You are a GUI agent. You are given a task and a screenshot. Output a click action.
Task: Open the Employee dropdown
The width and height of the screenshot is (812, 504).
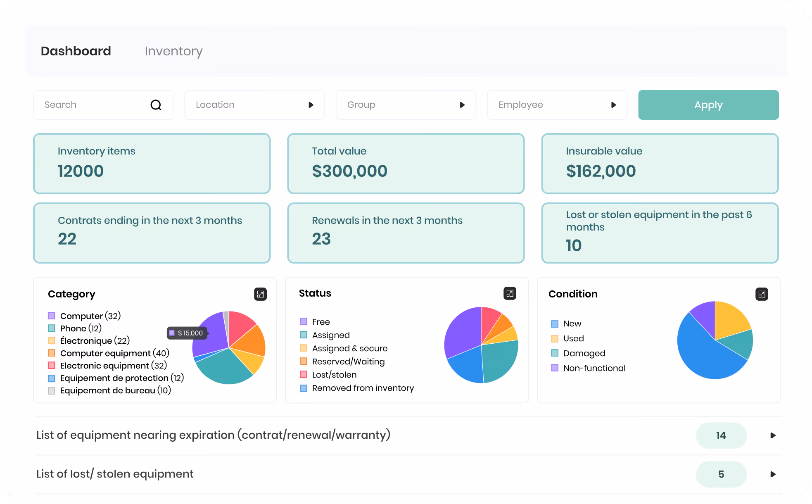click(557, 105)
